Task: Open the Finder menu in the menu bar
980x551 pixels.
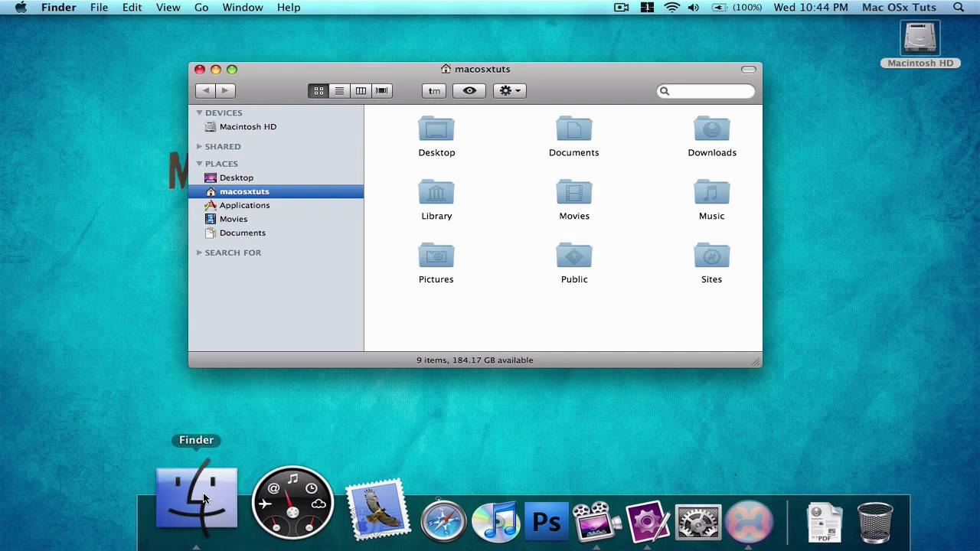Action: pos(58,8)
